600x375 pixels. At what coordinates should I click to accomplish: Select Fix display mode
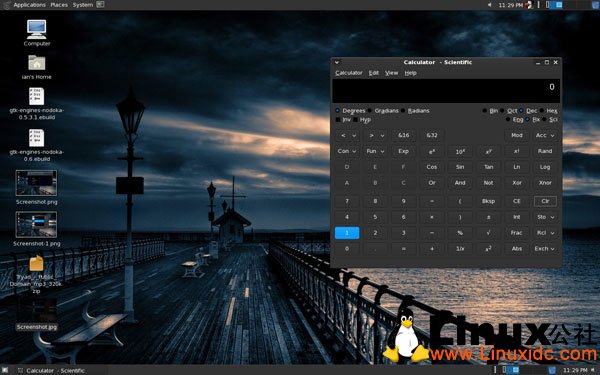click(x=533, y=119)
